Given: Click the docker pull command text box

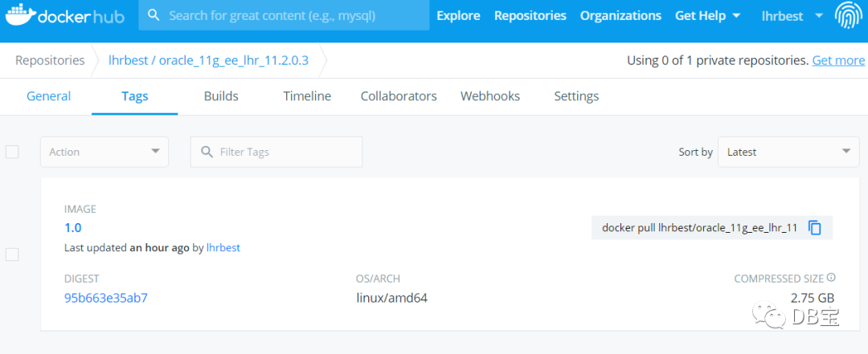Looking at the screenshot, I should tap(712, 227).
